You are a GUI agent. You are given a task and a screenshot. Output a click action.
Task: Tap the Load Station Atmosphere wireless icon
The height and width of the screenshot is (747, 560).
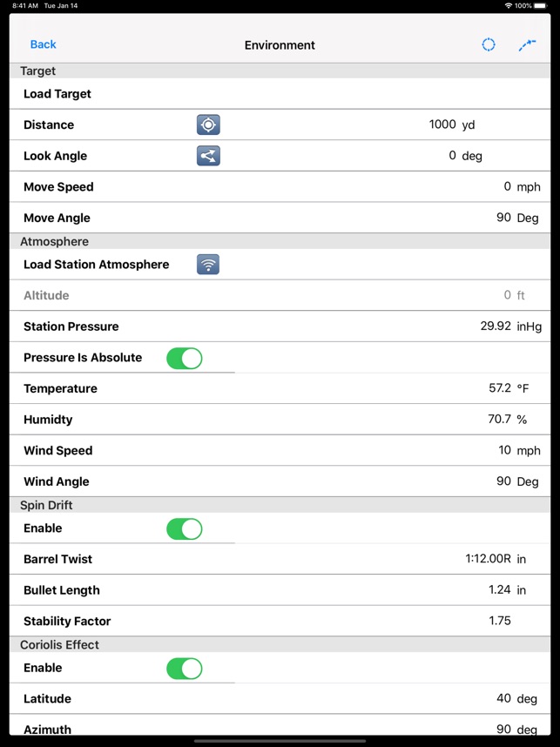tap(208, 265)
